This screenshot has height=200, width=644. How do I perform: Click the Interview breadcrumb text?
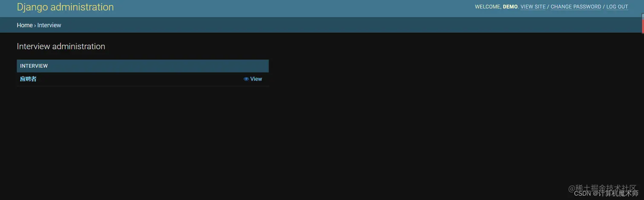(49, 25)
